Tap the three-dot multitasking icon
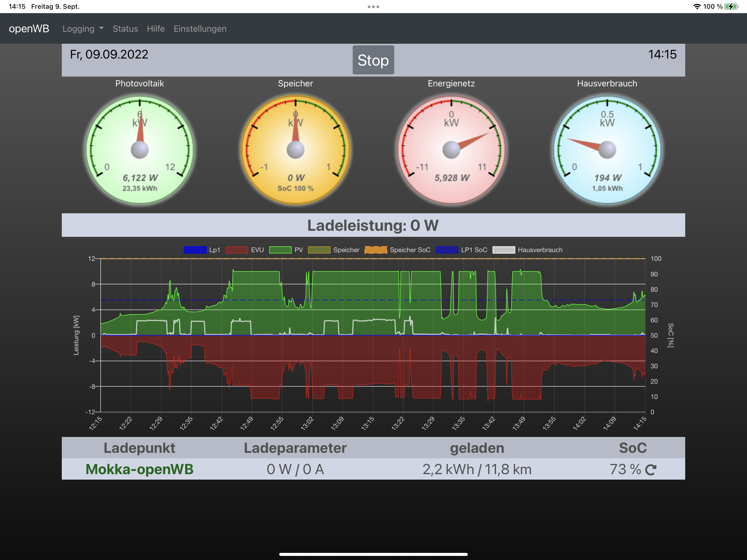Screen dimensions: 747x560 point(373,7)
